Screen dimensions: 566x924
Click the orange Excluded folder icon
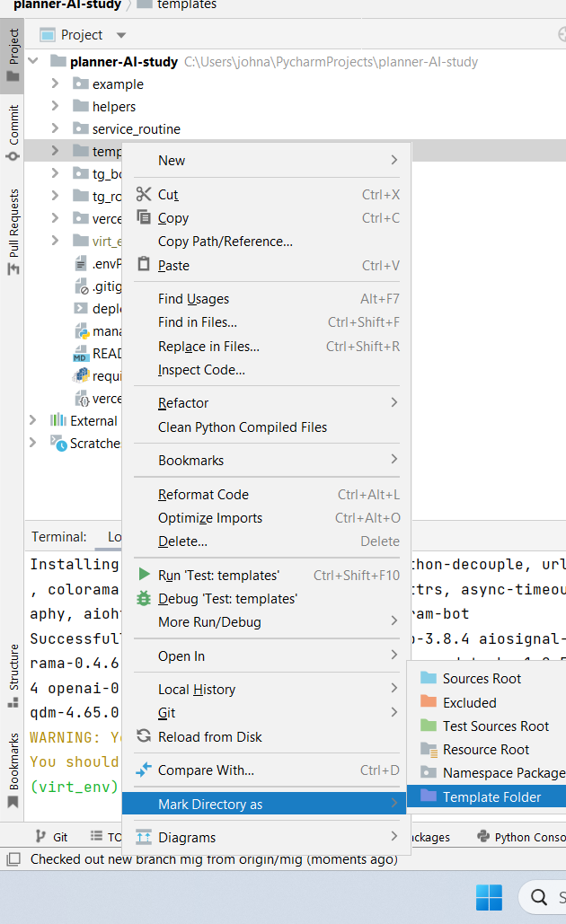(428, 702)
